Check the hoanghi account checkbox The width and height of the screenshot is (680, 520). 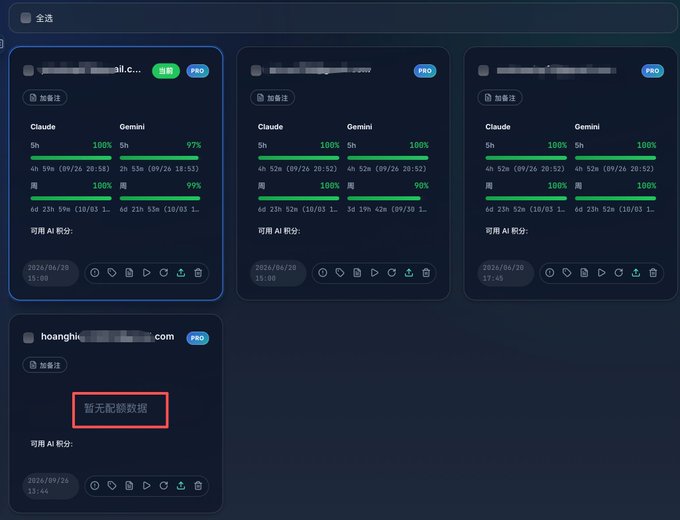28,338
